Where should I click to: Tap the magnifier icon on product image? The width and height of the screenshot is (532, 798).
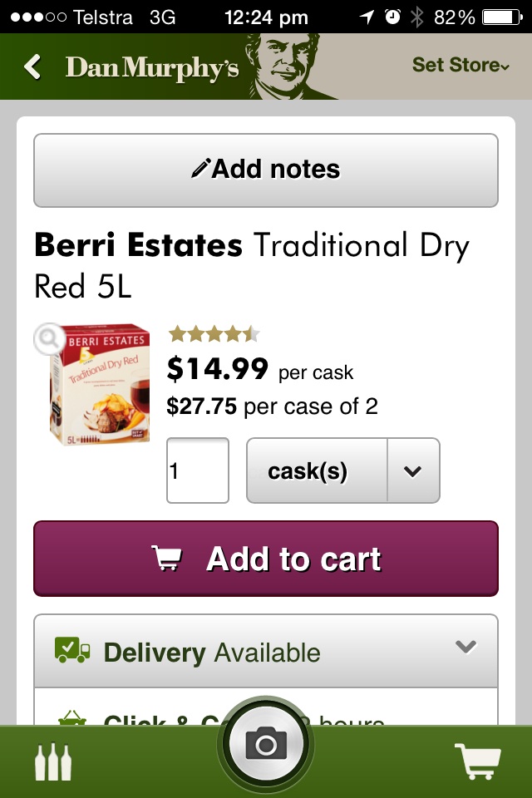(49, 339)
